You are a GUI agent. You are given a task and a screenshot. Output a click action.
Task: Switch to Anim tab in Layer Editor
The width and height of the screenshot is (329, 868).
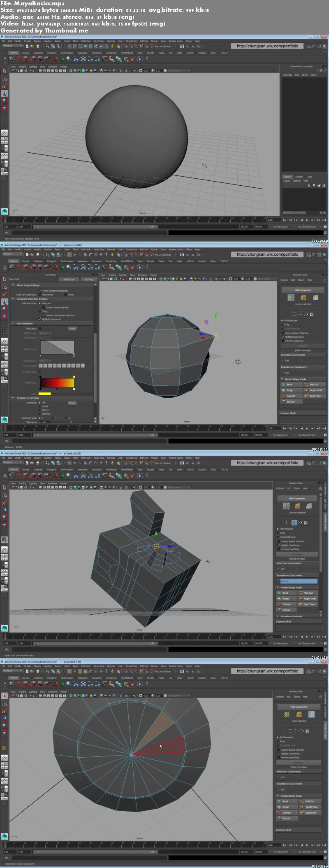pyautogui.click(x=310, y=177)
